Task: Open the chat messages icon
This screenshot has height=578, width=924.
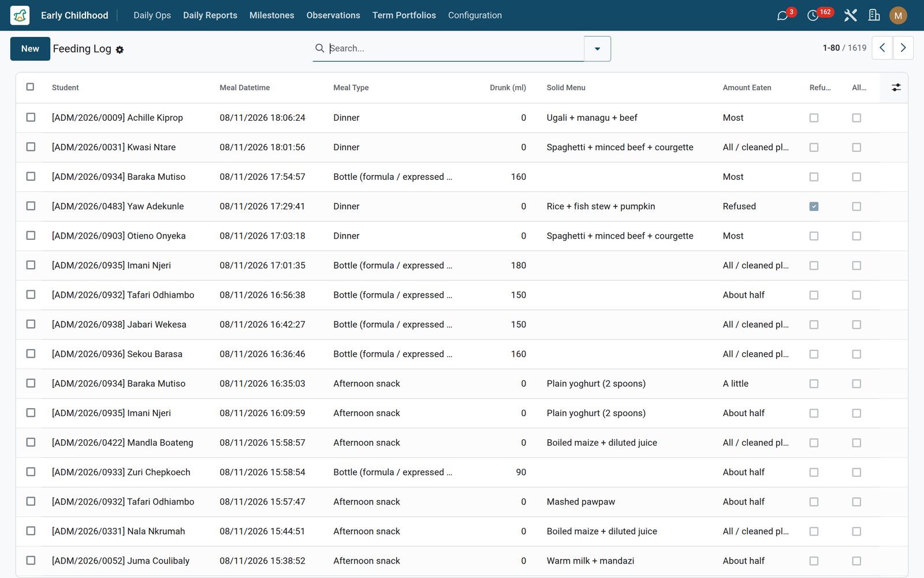Action: click(x=783, y=16)
